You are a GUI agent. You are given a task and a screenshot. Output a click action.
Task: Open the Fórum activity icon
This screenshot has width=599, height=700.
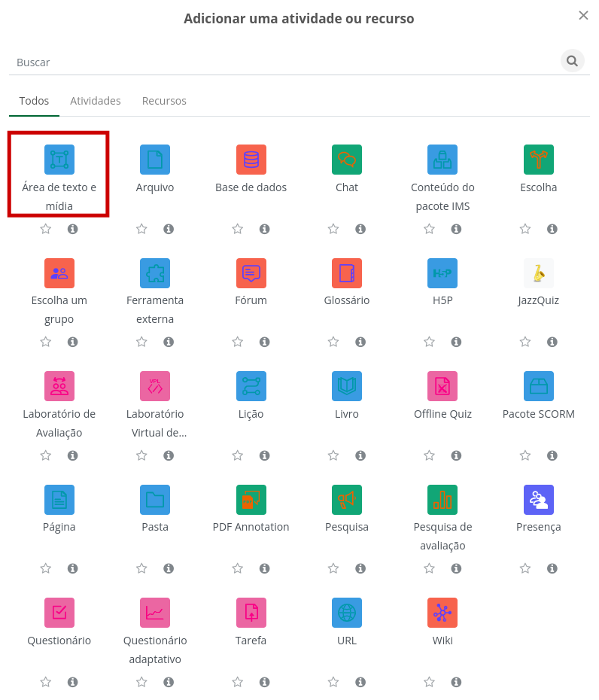[x=251, y=272]
